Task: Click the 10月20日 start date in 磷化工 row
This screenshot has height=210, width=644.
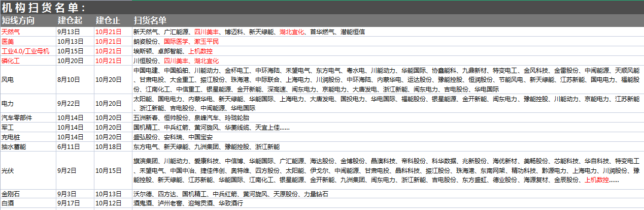Action: 75,61
